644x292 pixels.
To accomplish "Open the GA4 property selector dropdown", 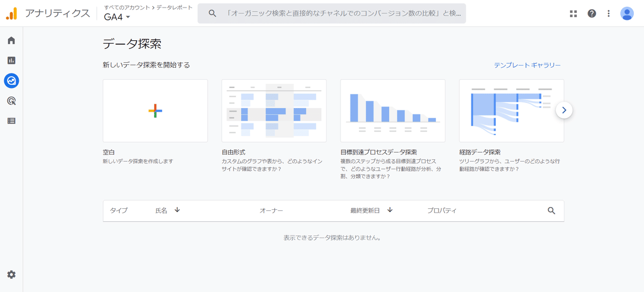I will (x=118, y=17).
